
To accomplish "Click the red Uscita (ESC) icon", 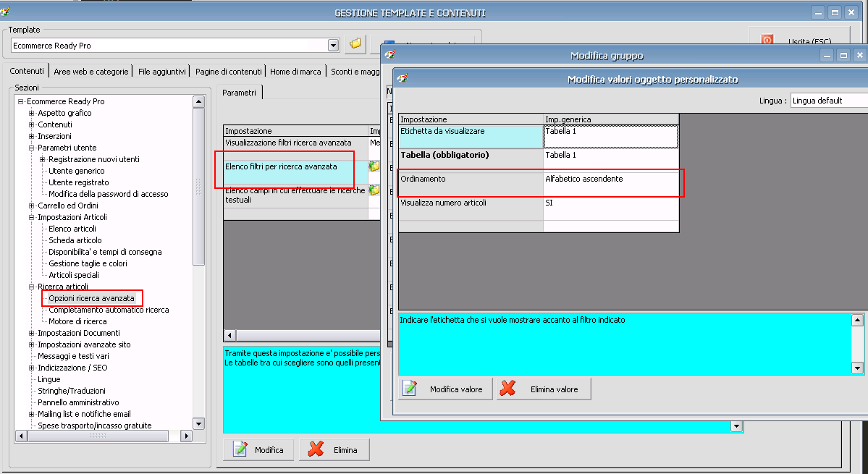I will pyautogui.click(x=767, y=41).
